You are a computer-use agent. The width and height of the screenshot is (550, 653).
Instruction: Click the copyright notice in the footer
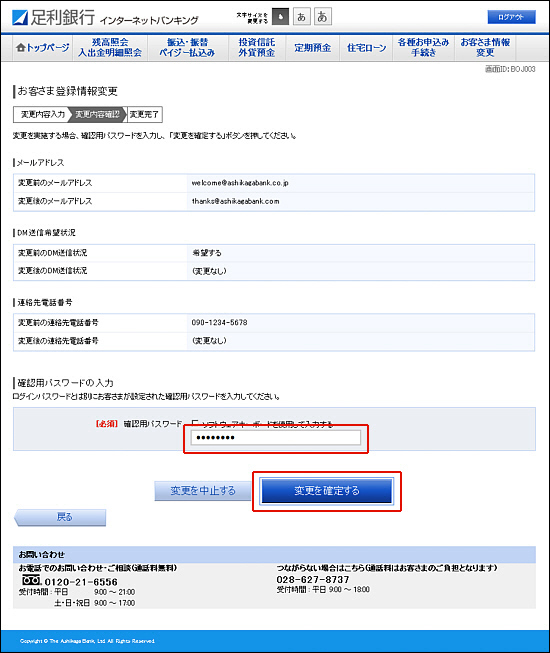point(87,641)
